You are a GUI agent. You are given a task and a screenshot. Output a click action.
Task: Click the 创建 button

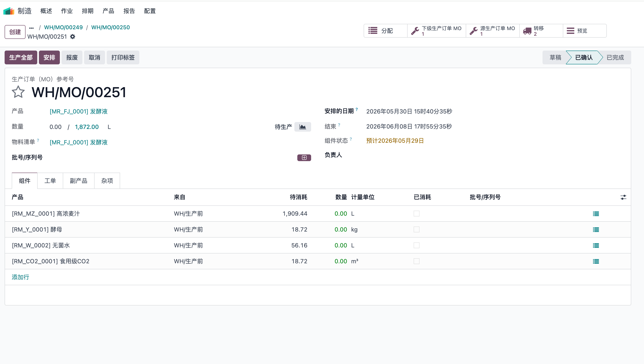(x=15, y=32)
